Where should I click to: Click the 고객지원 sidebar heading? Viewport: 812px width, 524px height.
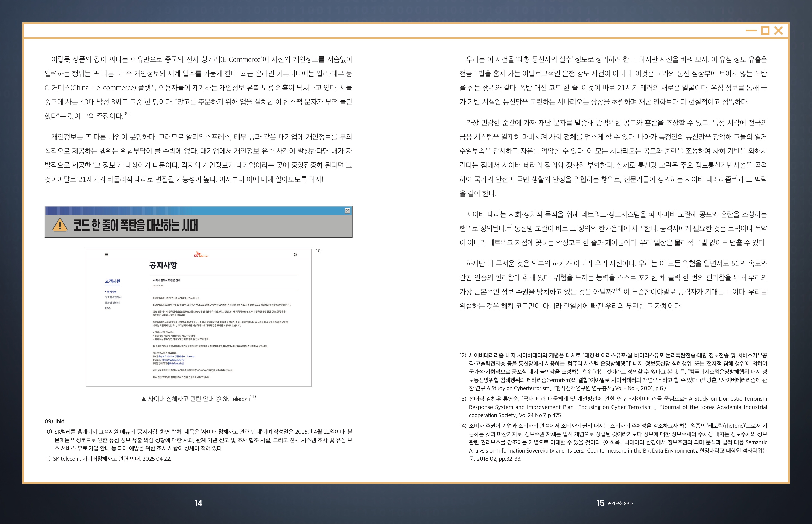[x=112, y=281]
